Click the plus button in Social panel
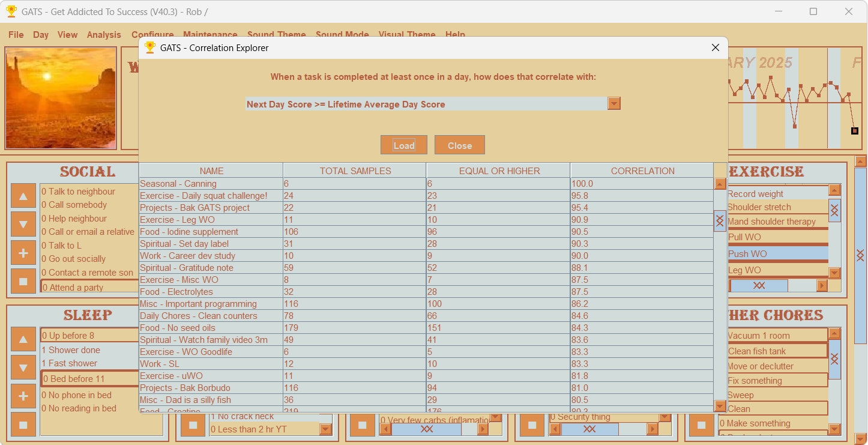The height and width of the screenshot is (445, 868). point(23,253)
